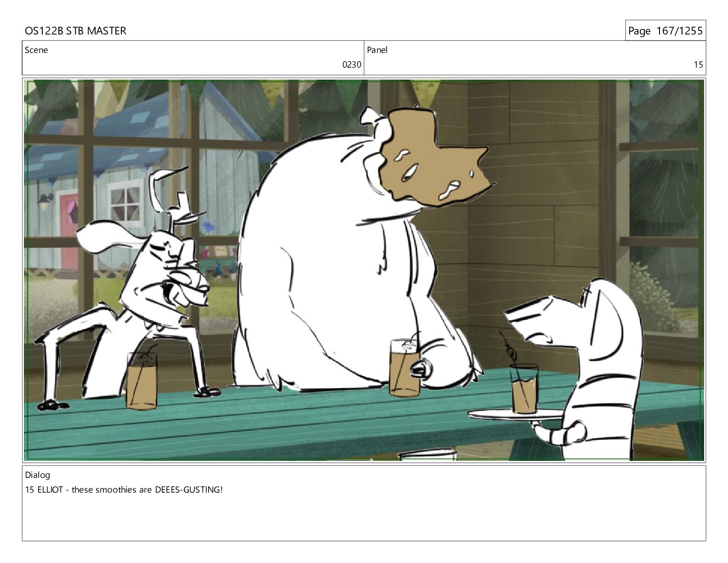
Task: Click the storyboard panel image
Action: [364, 270]
